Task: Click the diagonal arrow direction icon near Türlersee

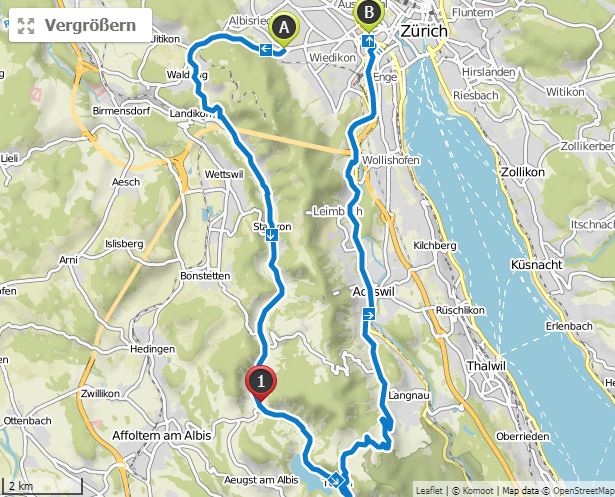Action: coord(336,479)
